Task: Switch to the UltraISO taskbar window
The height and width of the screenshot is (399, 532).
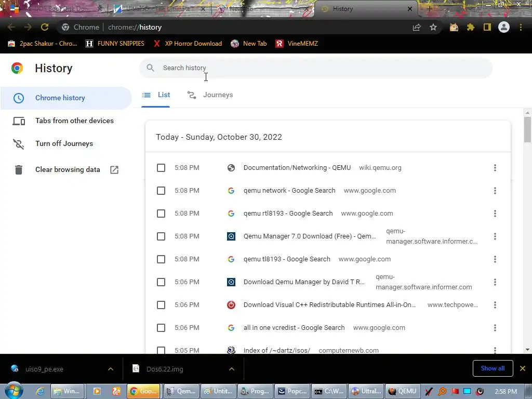Action: point(366,391)
